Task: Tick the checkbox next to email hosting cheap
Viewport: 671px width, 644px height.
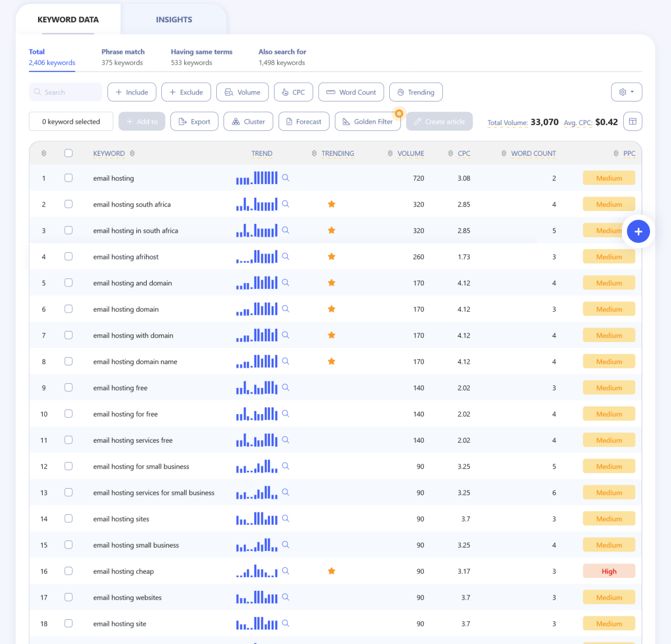Action: (x=69, y=571)
